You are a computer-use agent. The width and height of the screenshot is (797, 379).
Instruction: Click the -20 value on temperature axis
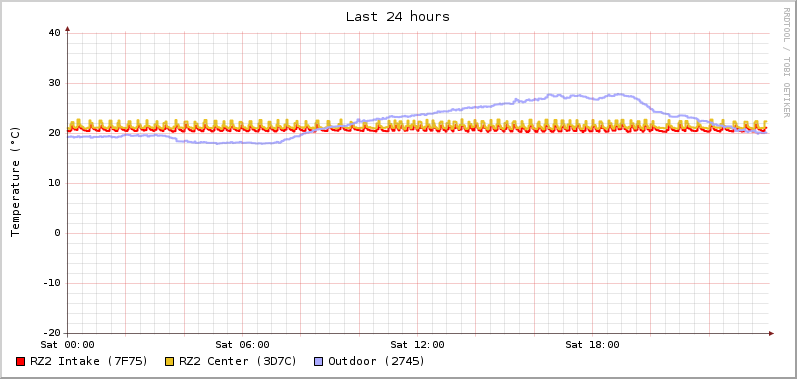pos(51,333)
